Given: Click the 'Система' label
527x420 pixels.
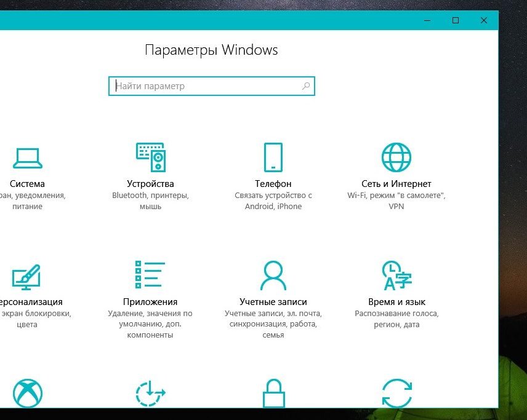Looking at the screenshot, I should tap(27, 184).
